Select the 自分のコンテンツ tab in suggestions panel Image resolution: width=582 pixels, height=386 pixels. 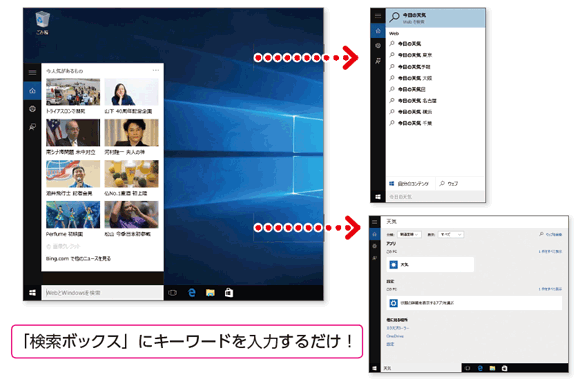coord(409,184)
